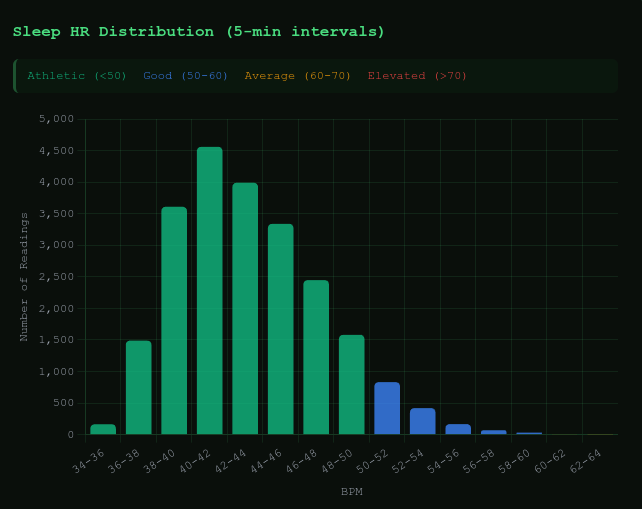Click the 36-38 BPM bar
Viewport: 642px width, 509px height.
[x=138, y=387]
